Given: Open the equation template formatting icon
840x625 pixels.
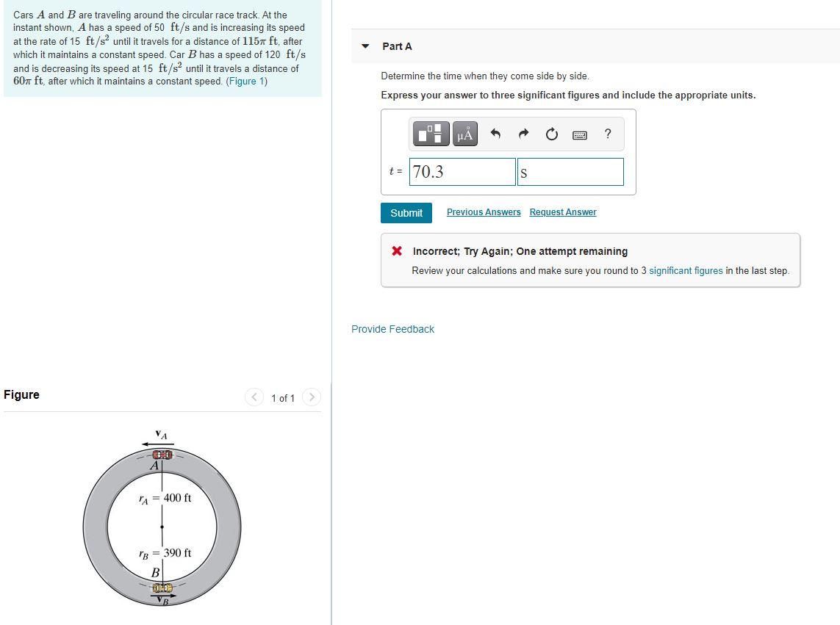Looking at the screenshot, I should pyautogui.click(x=431, y=134).
